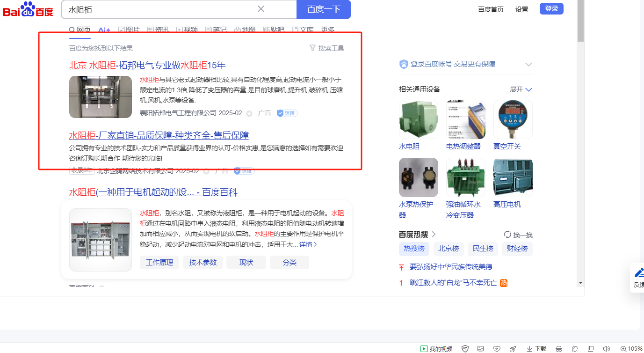Mute sound using the speaker icon

(607, 349)
